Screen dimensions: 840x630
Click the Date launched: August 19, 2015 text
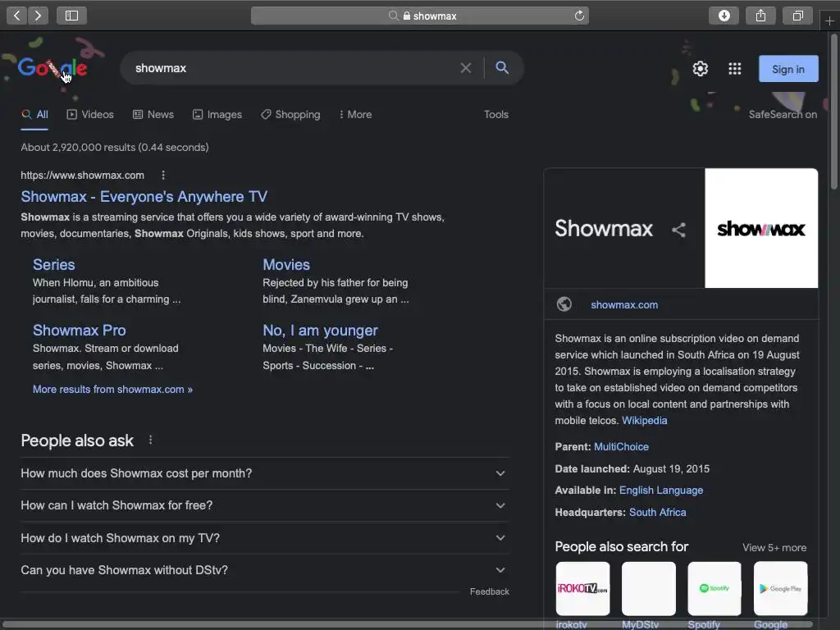pos(632,468)
